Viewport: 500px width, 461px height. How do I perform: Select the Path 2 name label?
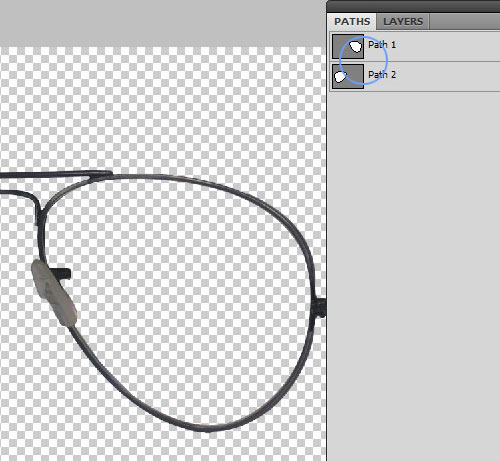(x=382, y=75)
